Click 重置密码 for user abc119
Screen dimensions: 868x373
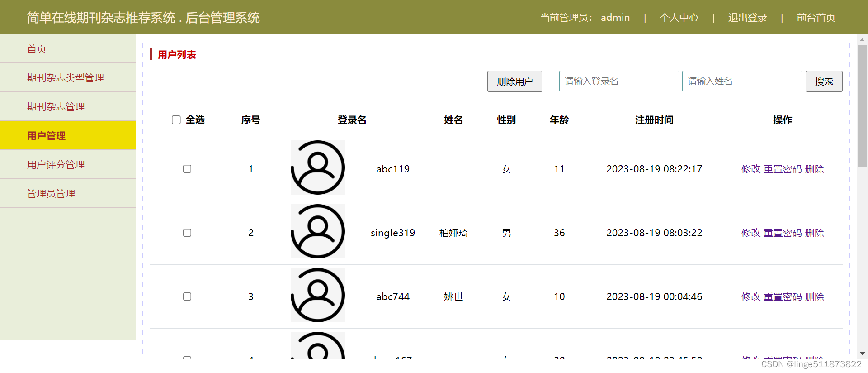click(783, 169)
